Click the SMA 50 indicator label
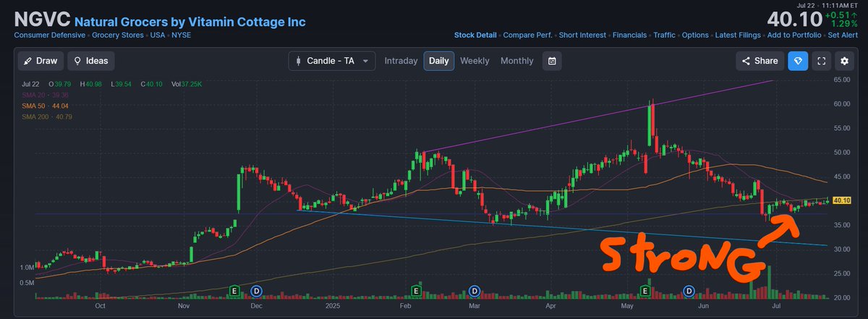868x319 pixels. tap(45, 106)
